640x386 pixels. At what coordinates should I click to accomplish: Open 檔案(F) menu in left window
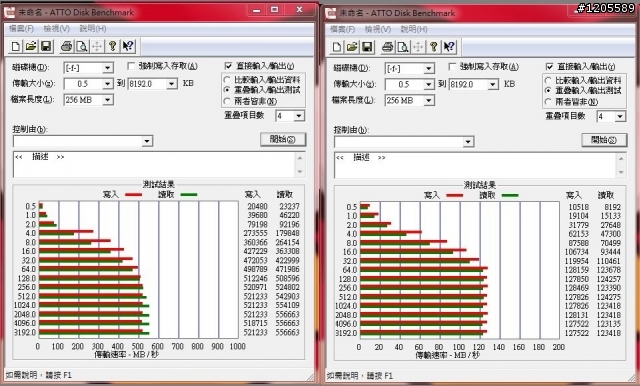(21, 29)
